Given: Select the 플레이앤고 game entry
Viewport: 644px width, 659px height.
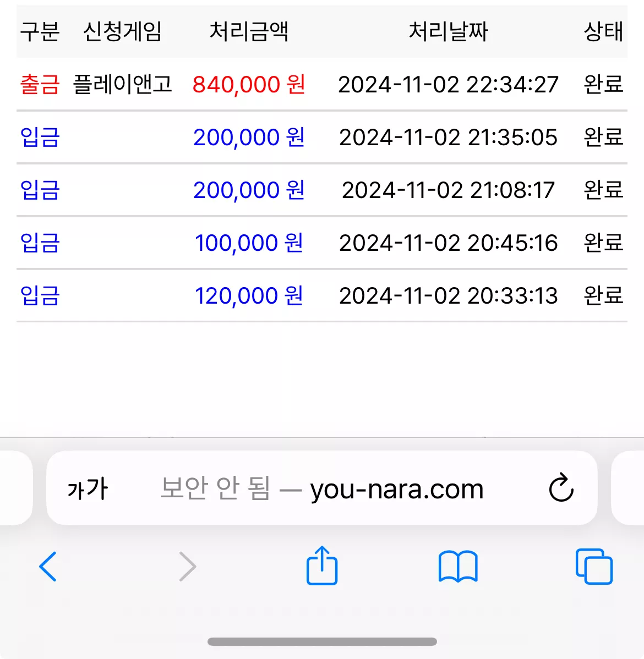Looking at the screenshot, I should pyautogui.click(x=122, y=84).
